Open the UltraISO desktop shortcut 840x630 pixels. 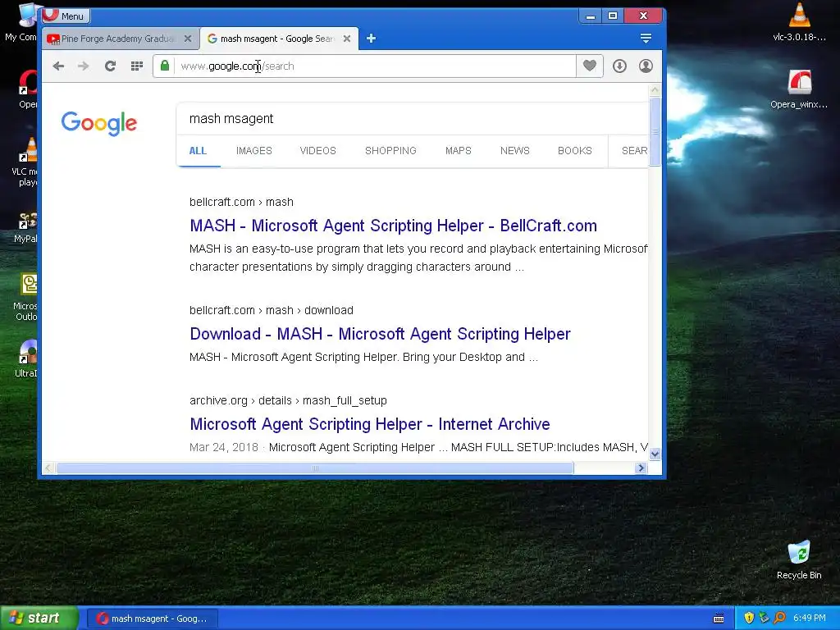coord(27,359)
